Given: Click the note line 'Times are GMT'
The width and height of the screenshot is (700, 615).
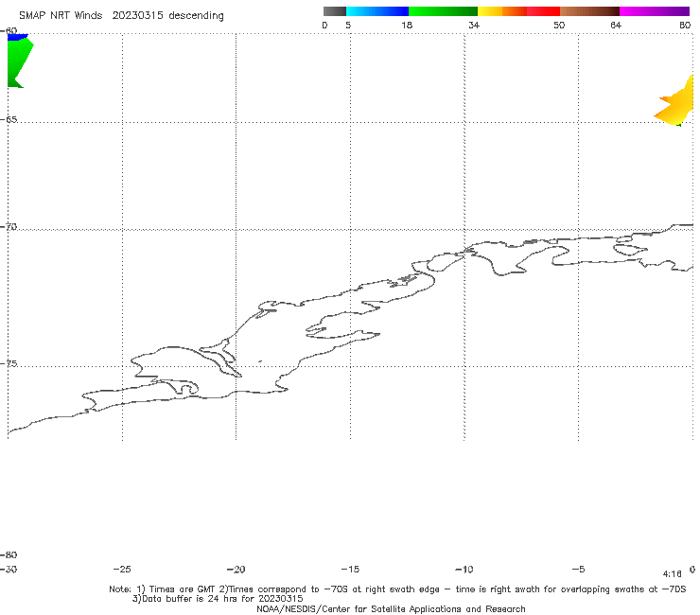Looking at the screenshot, I should point(181,589).
